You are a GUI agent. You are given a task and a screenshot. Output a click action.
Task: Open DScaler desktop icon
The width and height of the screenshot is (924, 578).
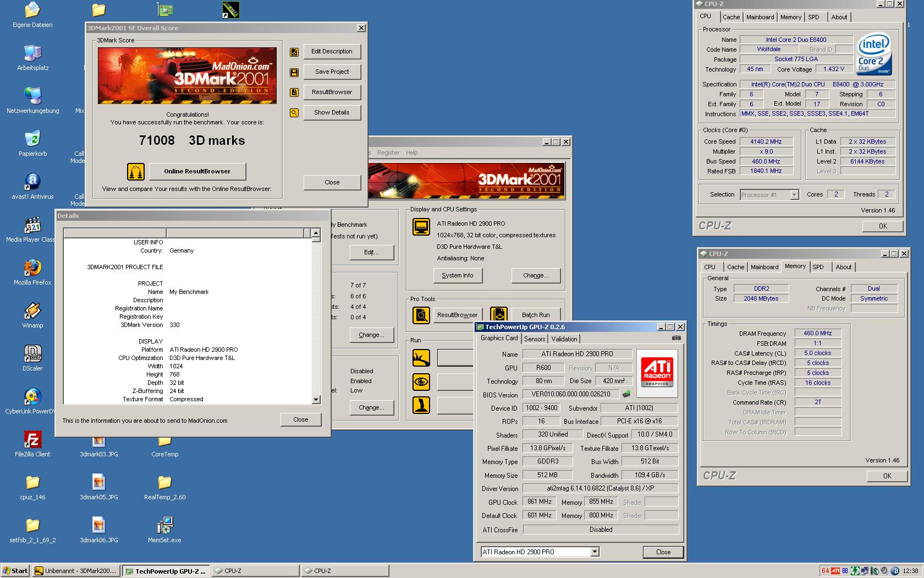click(x=32, y=358)
